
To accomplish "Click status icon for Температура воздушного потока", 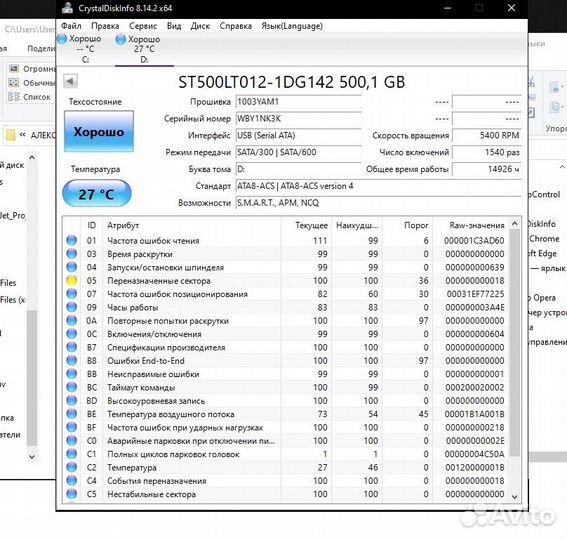I will point(72,414).
